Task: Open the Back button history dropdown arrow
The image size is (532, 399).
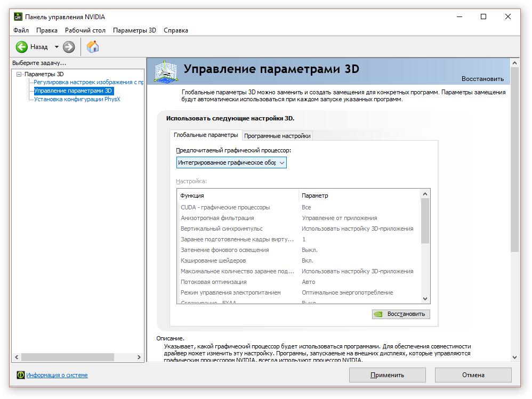Action: click(57, 47)
